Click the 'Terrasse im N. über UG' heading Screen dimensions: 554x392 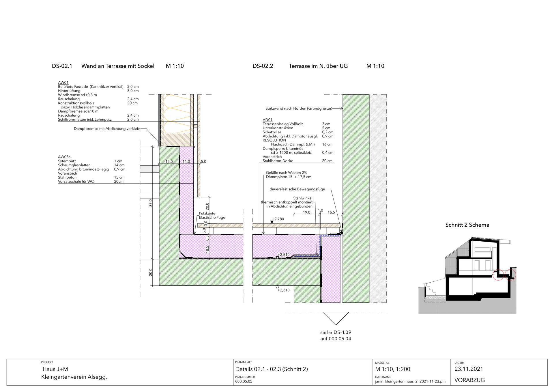[318, 66]
